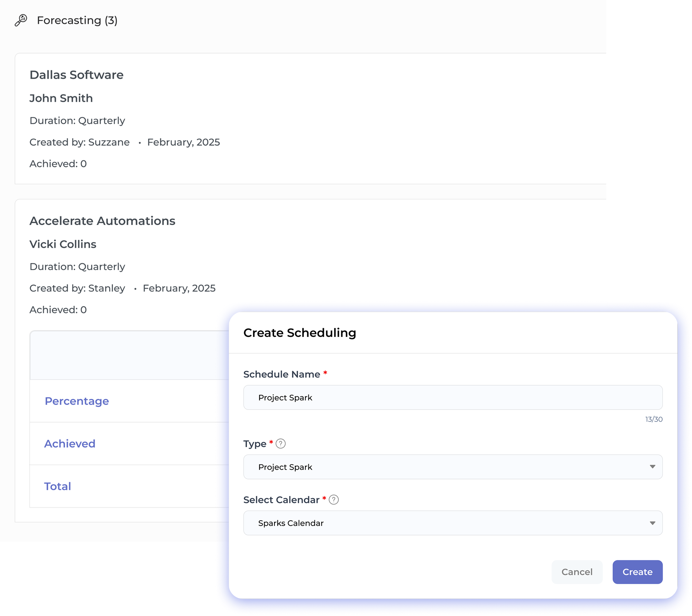Click the Create Scheduling dialog title
The image size is (692, 616).
click(x=300, y=333)
